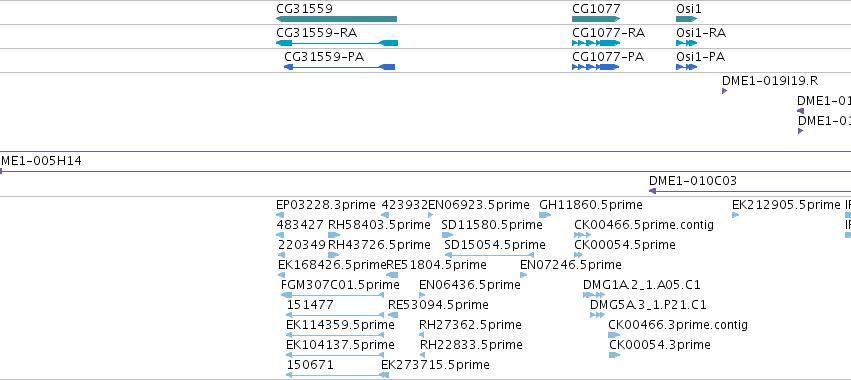Click the CK00054.3prime EST label
The height and width of the screenshot is (380, 851).
click(x=660, y=345)
